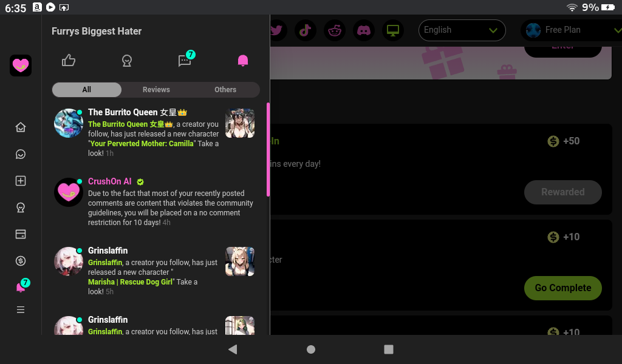Select pink bell icon in notification panel
Viewport: 622px width, 364px height.
(243, 60)
